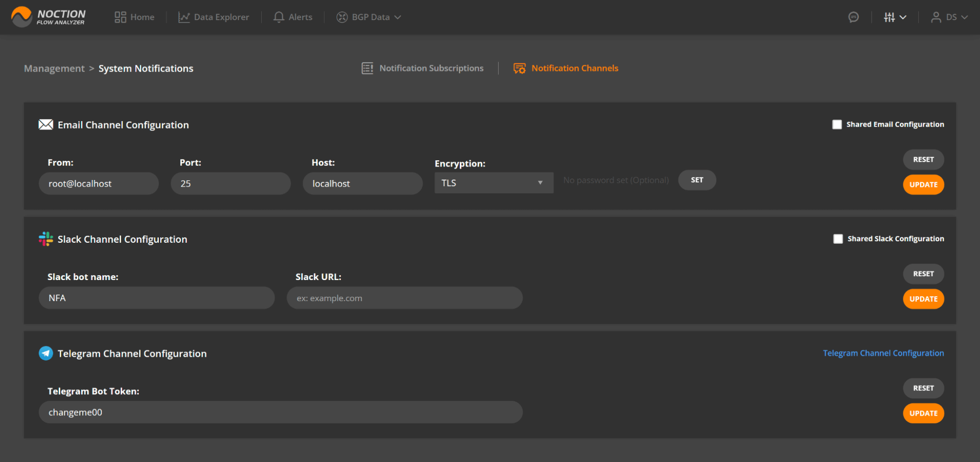Switch to Notification Channels tab
This screenshot has height=462, width=980.
click(566, 68)
